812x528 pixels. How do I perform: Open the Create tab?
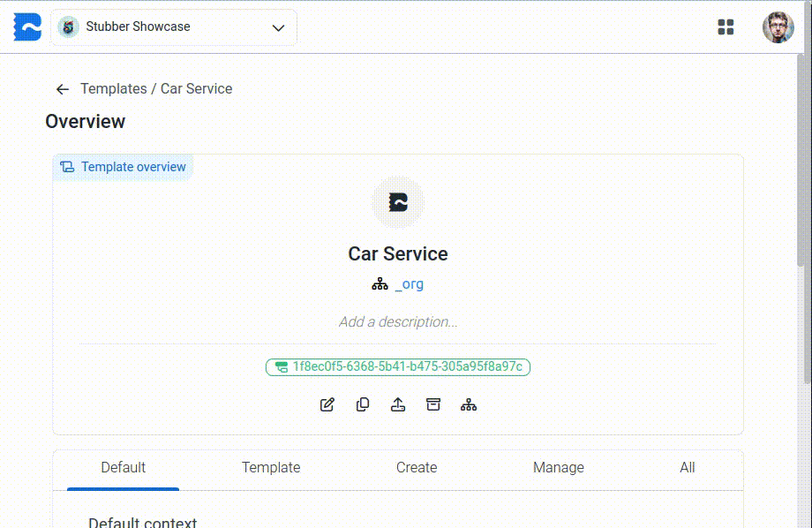coord(417,468)
